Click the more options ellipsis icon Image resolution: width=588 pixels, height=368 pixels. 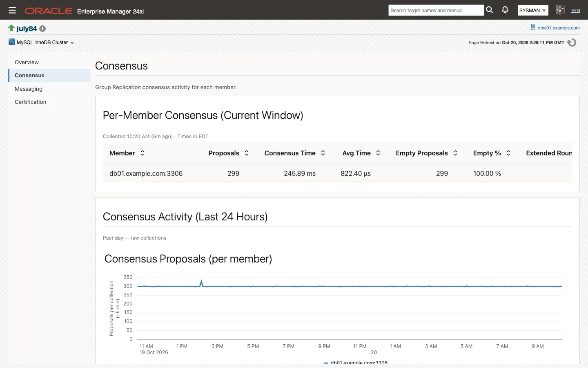point(575,11)
